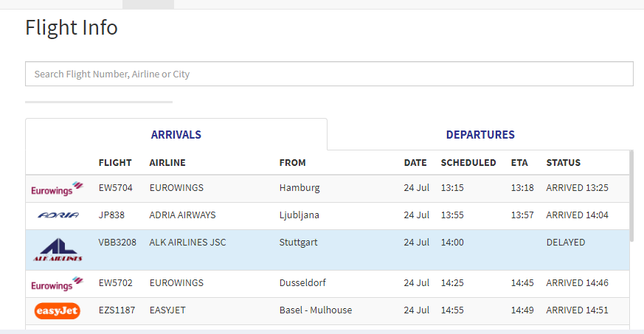Viewport: 644px width, 334px height.
Task: Click the SCHEDULED column header
Action: (x=468, y=163)
